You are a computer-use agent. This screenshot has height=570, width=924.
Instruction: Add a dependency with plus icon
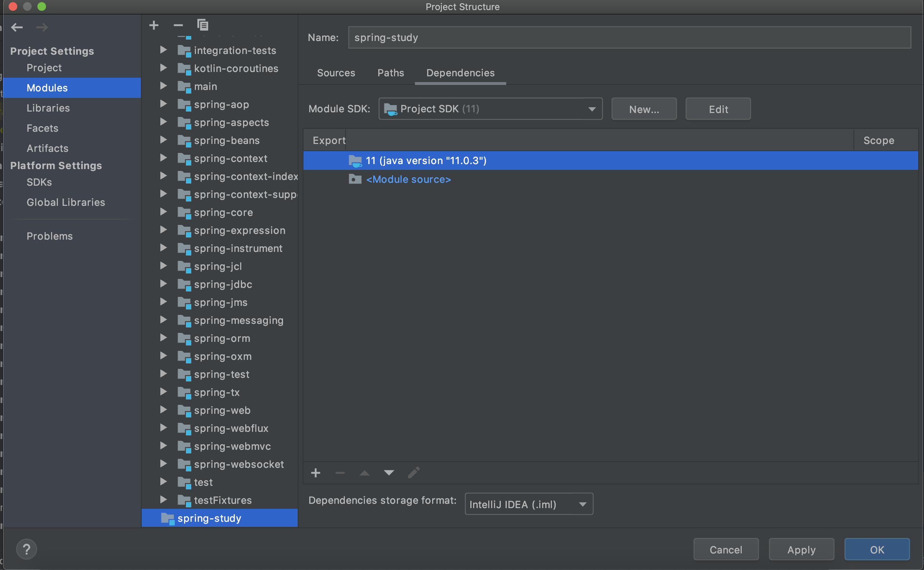click(316, 473)
